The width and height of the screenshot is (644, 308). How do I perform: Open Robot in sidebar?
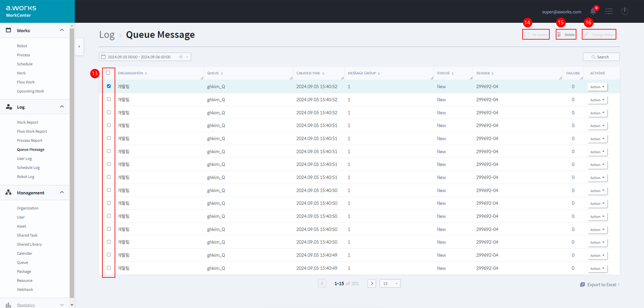[x=22, y=46]
